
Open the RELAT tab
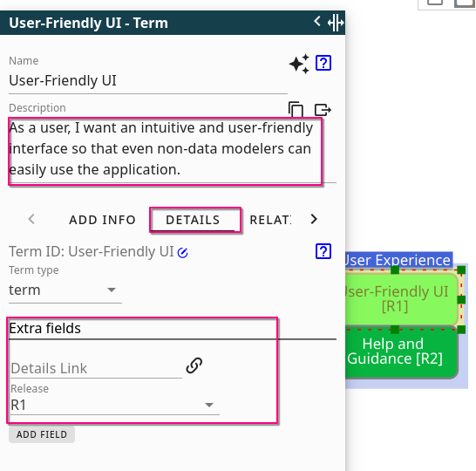270,220
